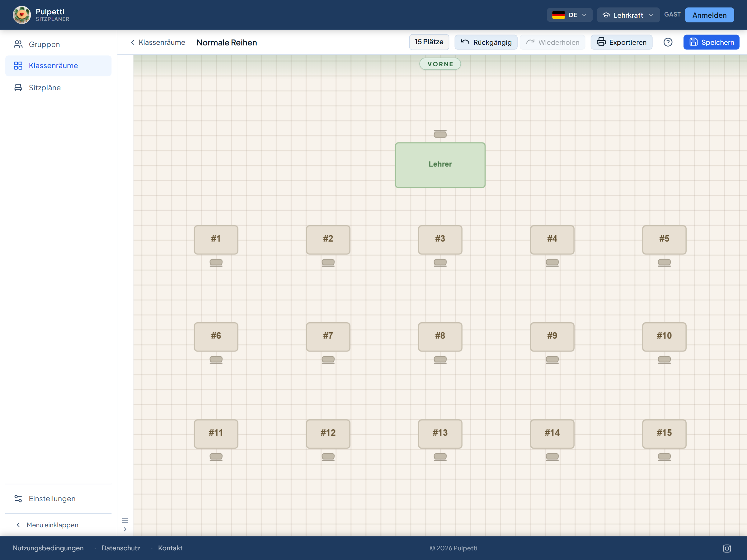Open the language DE dropdown
Viewport: 747px width, 560px height.
click(x=569, y=15)
